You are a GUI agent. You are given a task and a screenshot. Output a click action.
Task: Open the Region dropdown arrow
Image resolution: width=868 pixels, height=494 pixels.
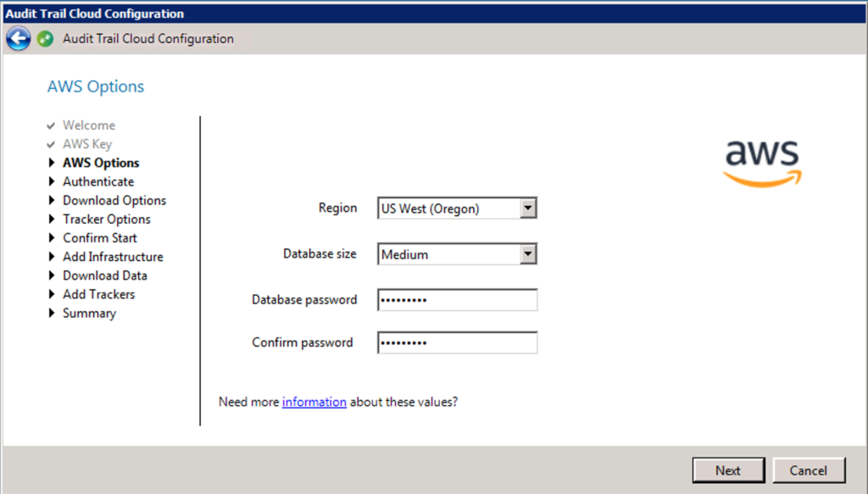click(x=528, y=208)
